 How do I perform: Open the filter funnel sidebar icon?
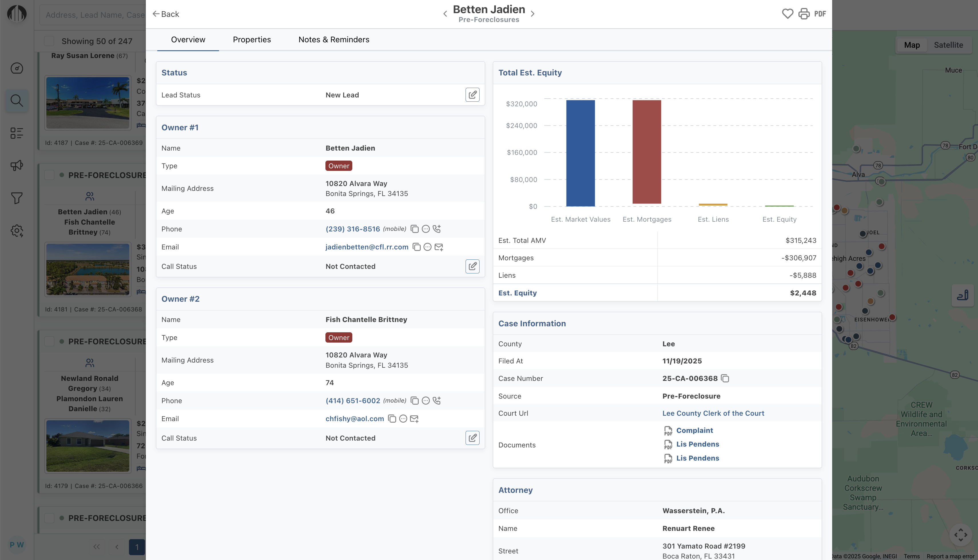point(17,198)
